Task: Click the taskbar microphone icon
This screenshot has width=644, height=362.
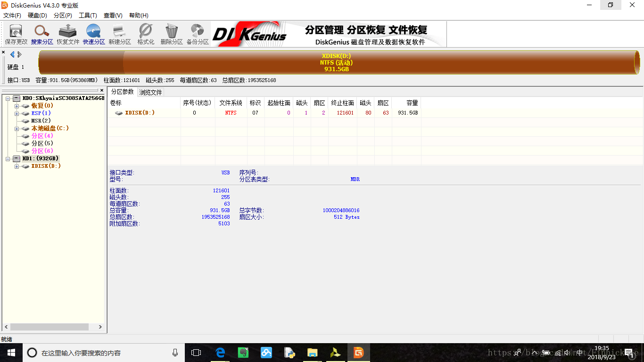Action: tap(175, 353)
